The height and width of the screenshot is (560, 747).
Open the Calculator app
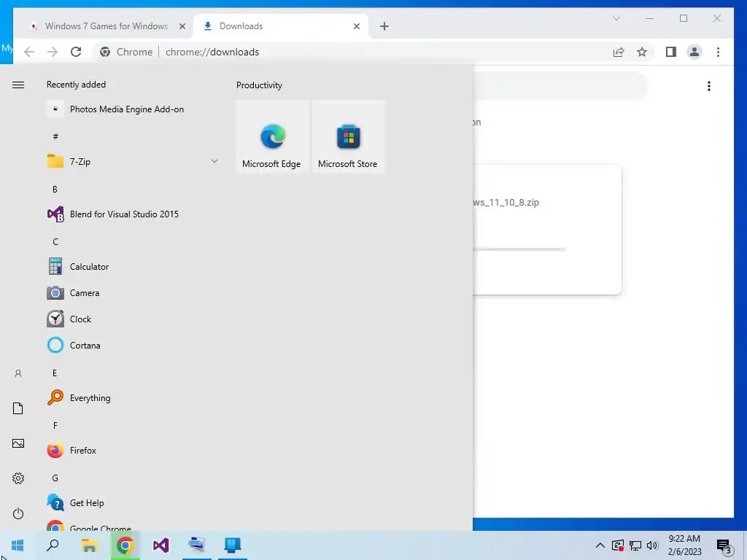click(x=133, y=267)
